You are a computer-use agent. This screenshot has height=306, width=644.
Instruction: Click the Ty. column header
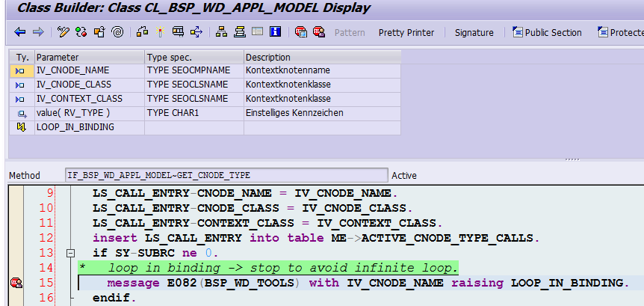point(22,57)
